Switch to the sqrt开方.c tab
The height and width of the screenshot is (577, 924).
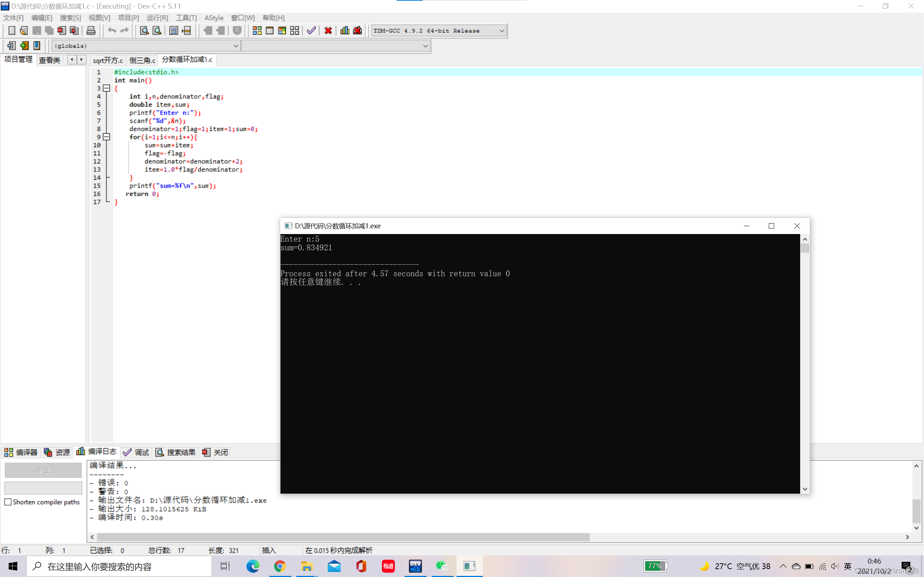[x=108, y=60]
